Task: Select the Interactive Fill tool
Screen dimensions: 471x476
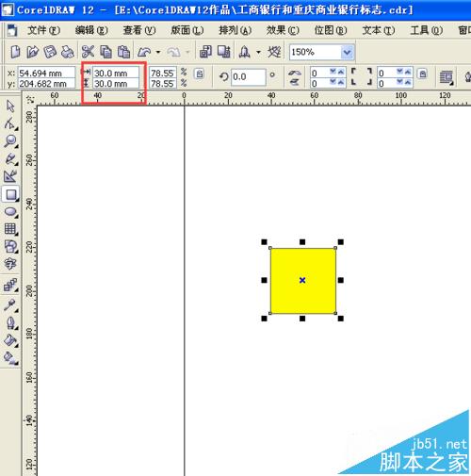Action: (10, 358)
